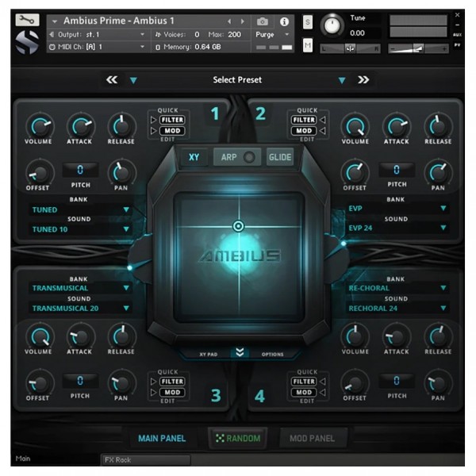Go to previous instrument with left arrow

click(x=229, y=21)
